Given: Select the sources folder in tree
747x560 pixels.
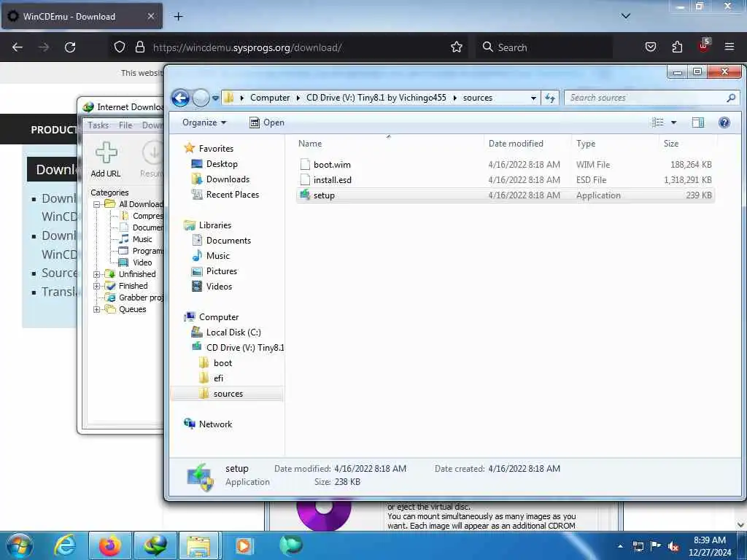Looking at the screenshot, I should click(x=228, y=394).
